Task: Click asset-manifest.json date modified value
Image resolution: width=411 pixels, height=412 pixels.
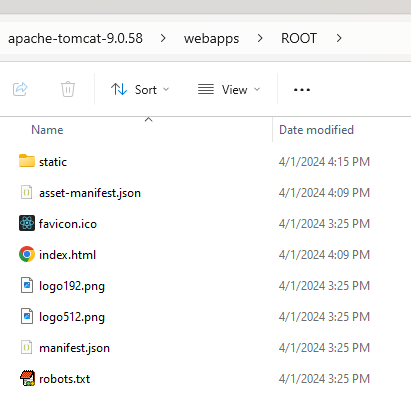Action: coord(324,193)
